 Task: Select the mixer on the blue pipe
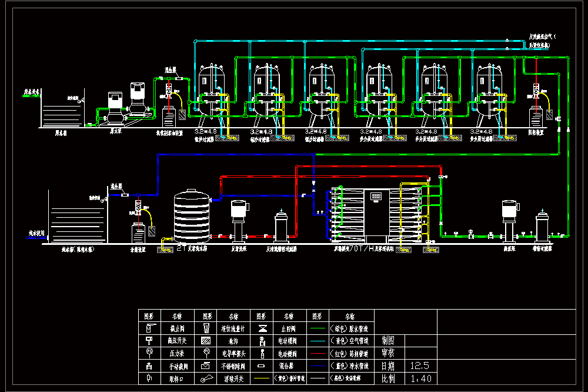point(125,195)
